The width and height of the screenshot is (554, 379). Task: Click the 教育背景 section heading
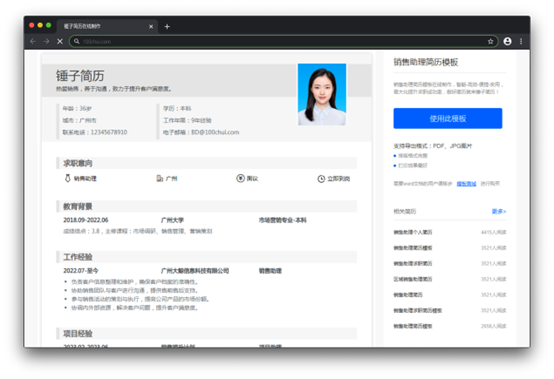[78, 206]
